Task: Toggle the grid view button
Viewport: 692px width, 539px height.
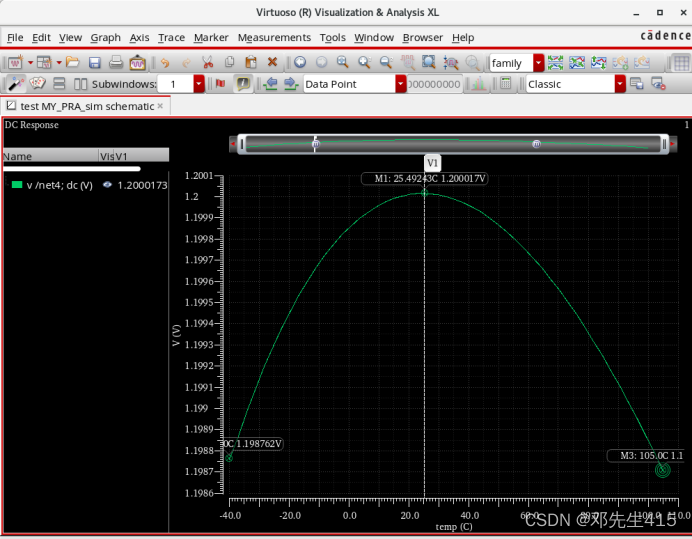Action: coord(681,63)
